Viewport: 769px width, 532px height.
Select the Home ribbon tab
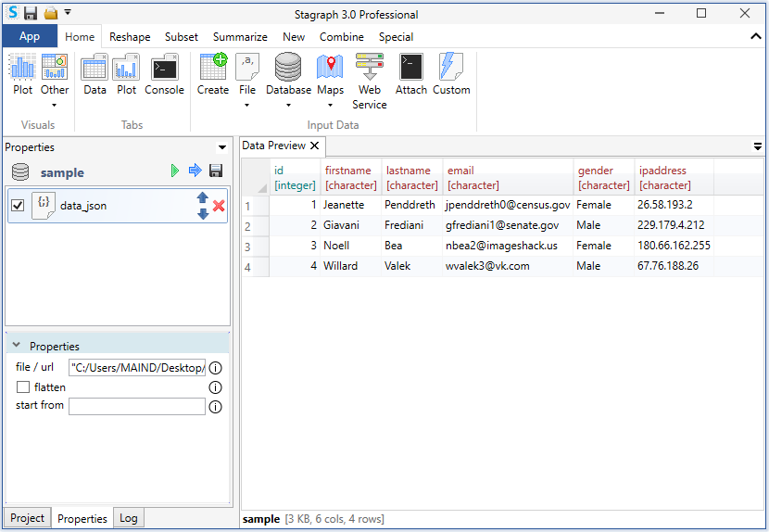[x=80, y=37]
